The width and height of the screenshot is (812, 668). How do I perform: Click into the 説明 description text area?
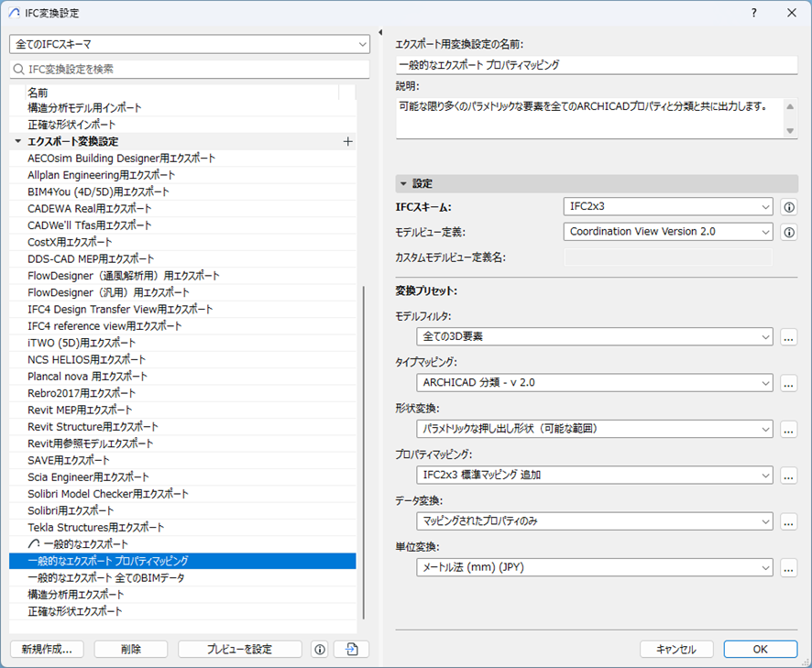(590, 118)
